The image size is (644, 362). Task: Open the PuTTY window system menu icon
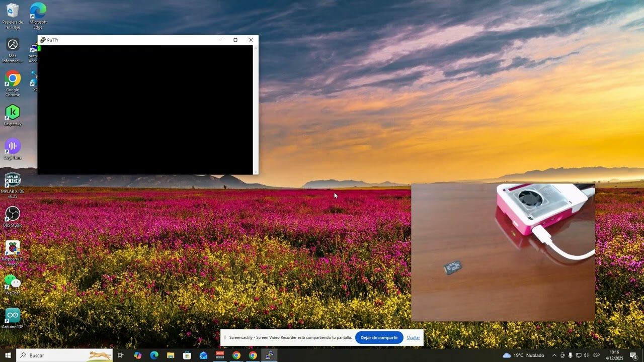pyautogui.click(x=43, y=40)
